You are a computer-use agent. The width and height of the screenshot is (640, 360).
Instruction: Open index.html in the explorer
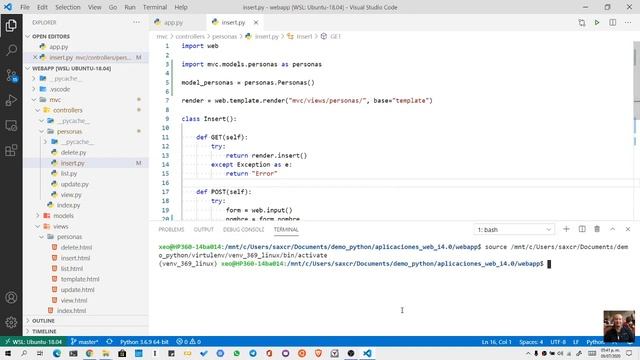point(71,311)
